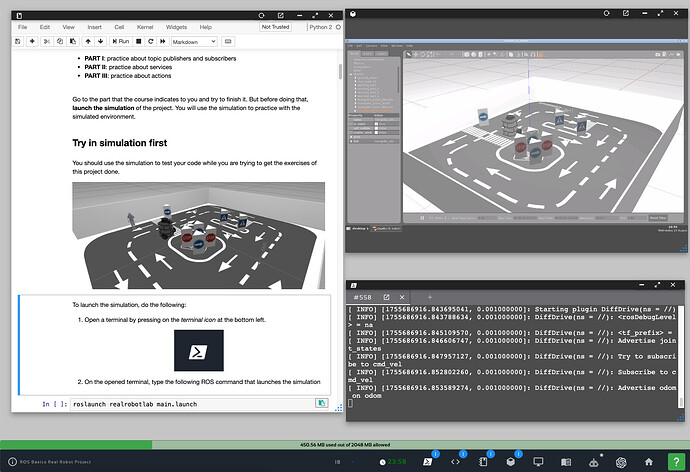The image size is (690, 472).
Task: Open the code editor icon in bottom taskbar
Action: (x=455, y=461)
